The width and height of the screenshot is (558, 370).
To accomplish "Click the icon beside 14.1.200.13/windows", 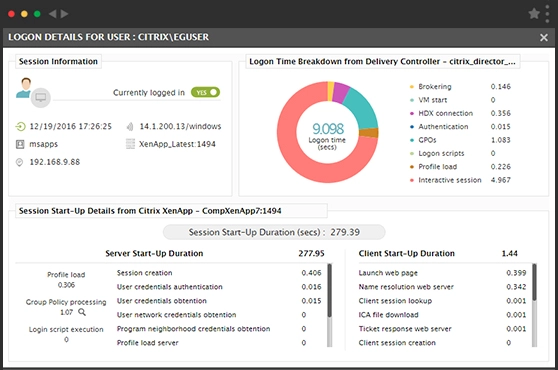I will point(130,126).
